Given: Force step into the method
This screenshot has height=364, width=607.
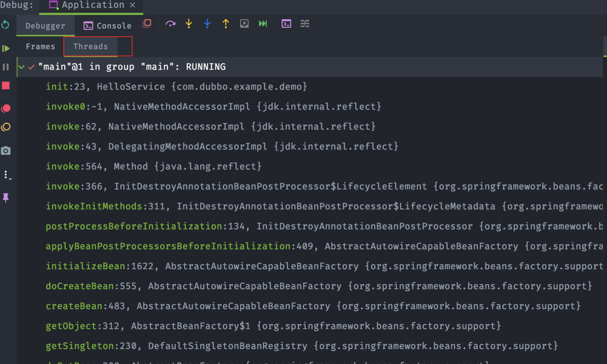Looking at the screenshot, I should [207, 24].
